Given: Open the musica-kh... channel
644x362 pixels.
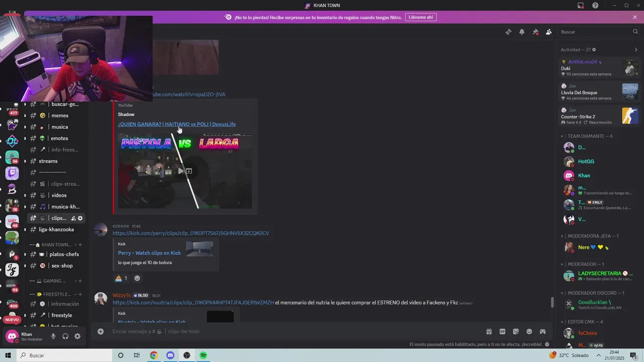Looking at the screenshot, I should tap(55, 207).
